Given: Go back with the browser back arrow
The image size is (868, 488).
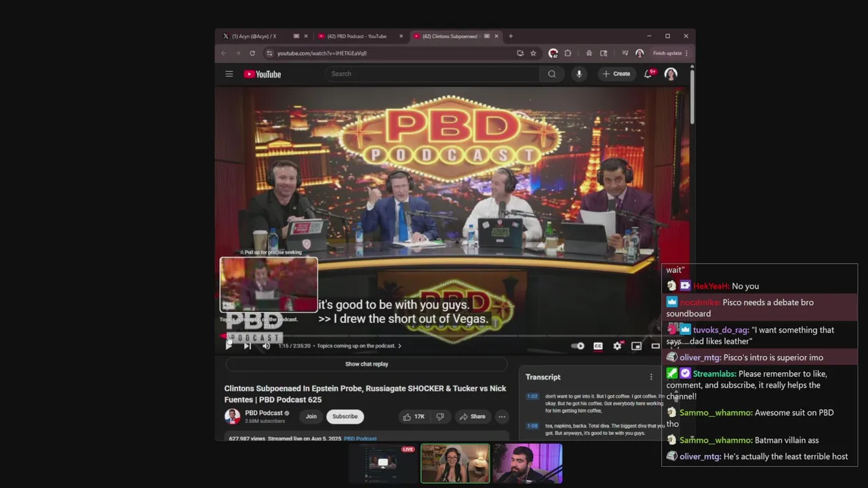Looking at the screenshot, I should tap(224, 53).
